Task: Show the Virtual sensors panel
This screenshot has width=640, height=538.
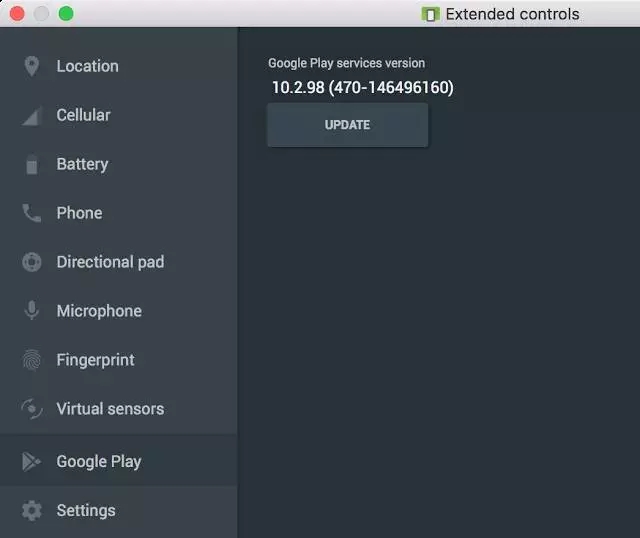Action: pyautogui.click(x=110, y=409)
